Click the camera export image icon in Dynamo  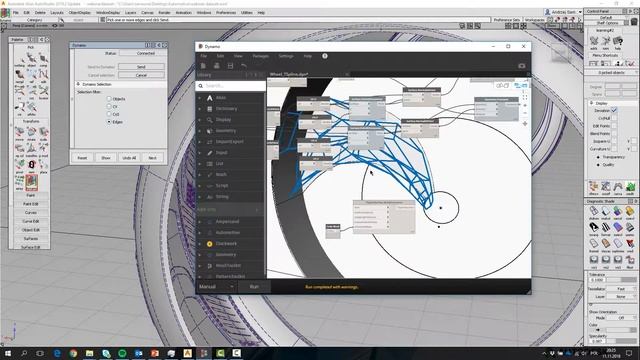[x=522, y=66]
